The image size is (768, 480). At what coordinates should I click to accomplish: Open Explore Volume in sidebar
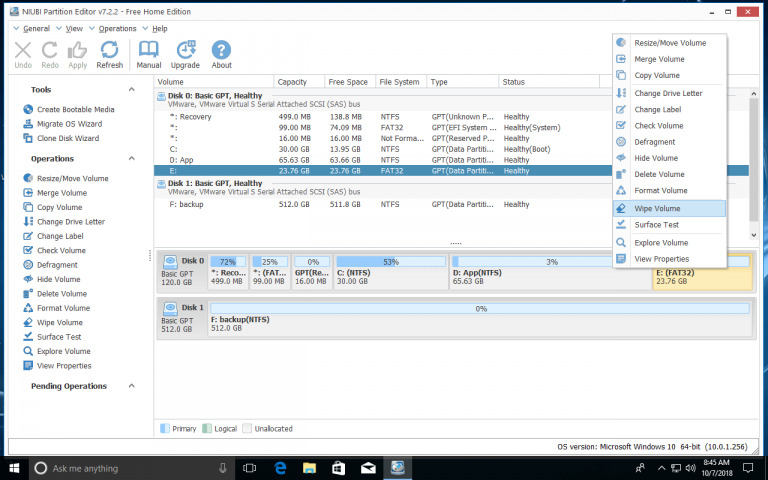57,351
